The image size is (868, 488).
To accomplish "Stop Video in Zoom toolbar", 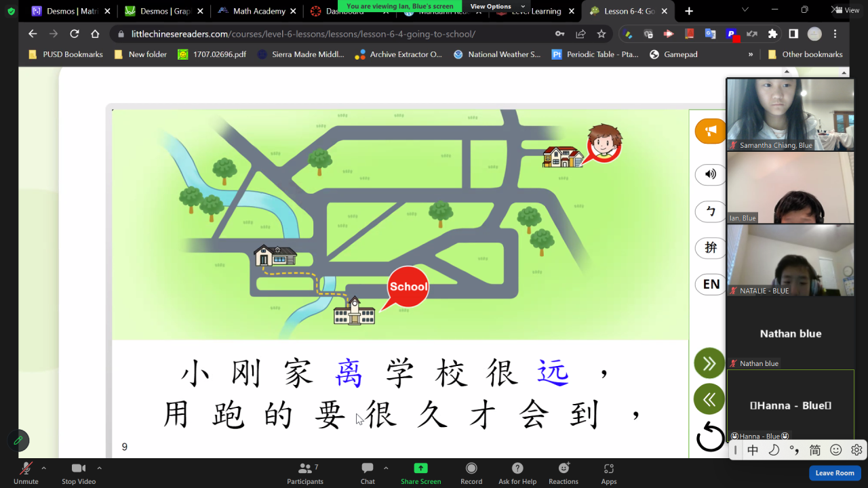I will pos(79,472).
